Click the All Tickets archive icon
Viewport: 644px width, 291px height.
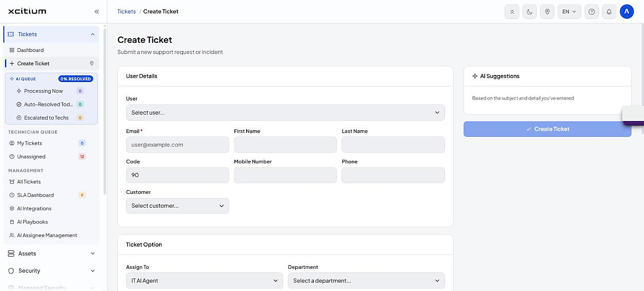12,182
